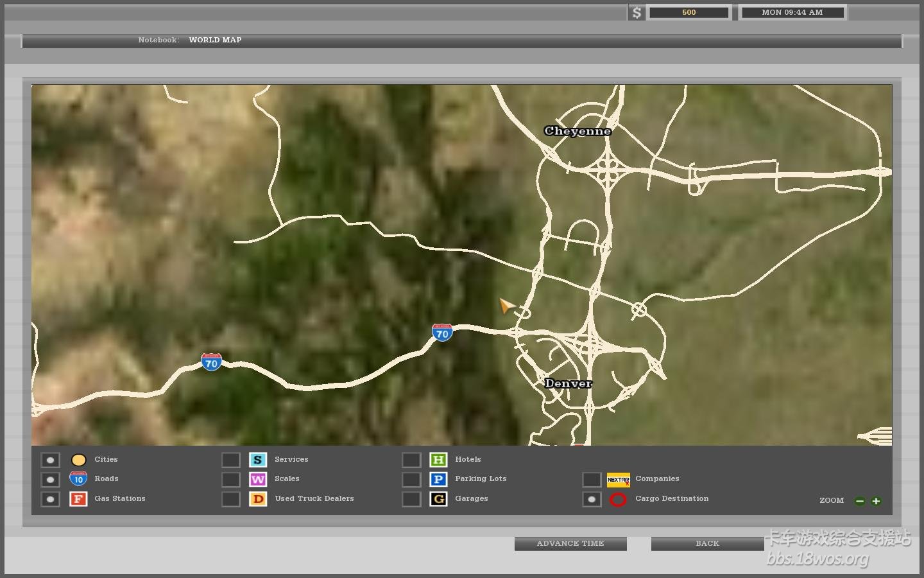Click the Used Truck Dealers D icon
Screen dimensions: 924x578
click(257, 499)
